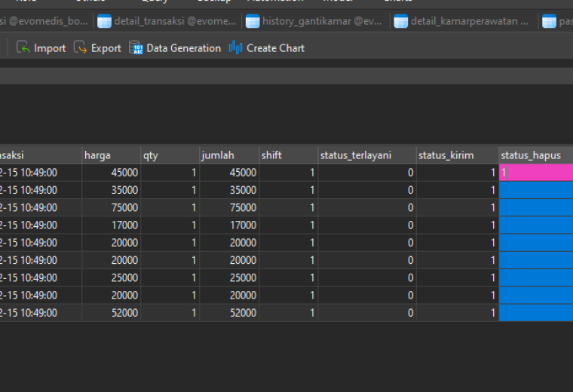Click the Import icon in toolbar
This screenshot has width=573, height=392.
(x=23, y=47)
